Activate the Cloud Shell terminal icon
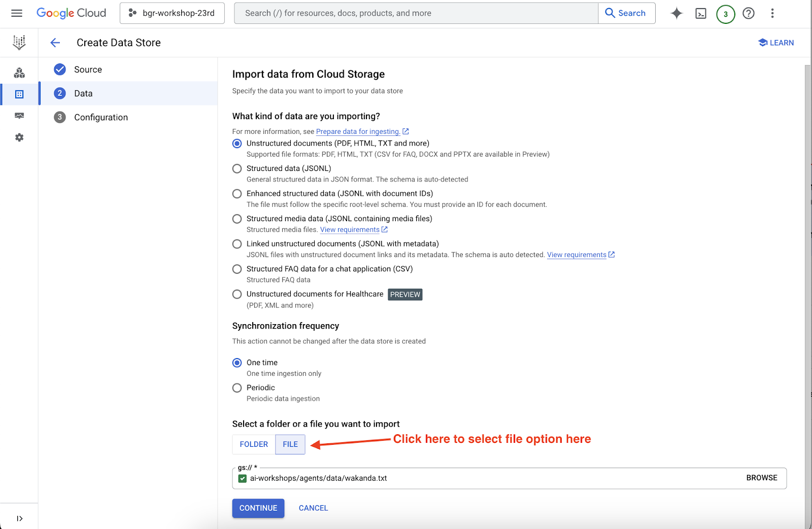This screenshot has width=812, height=529. pyautogui.click(x=701, y=14)
